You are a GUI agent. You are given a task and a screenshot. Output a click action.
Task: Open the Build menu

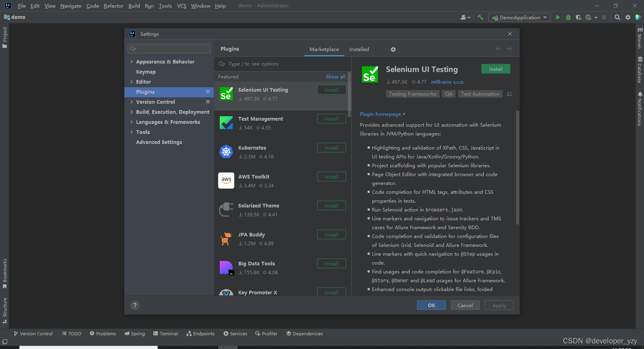[x=134, y=6]
